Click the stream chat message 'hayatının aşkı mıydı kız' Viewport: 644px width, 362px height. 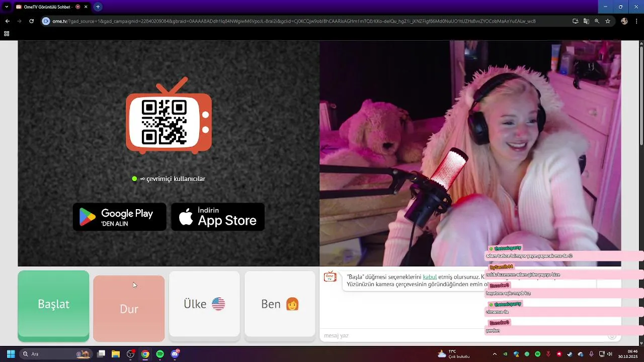click(508, 293)
